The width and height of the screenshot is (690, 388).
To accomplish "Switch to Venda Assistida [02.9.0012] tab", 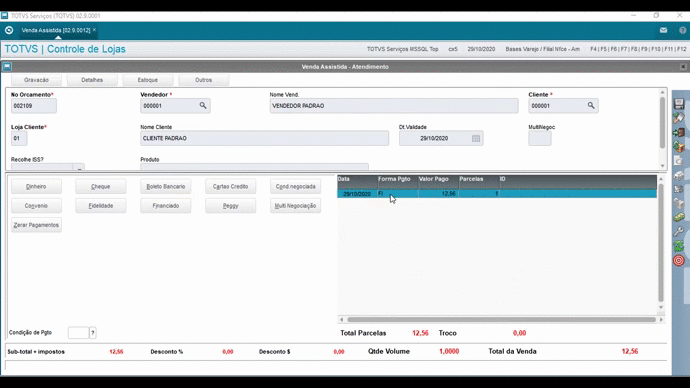I will click(56, 30).
